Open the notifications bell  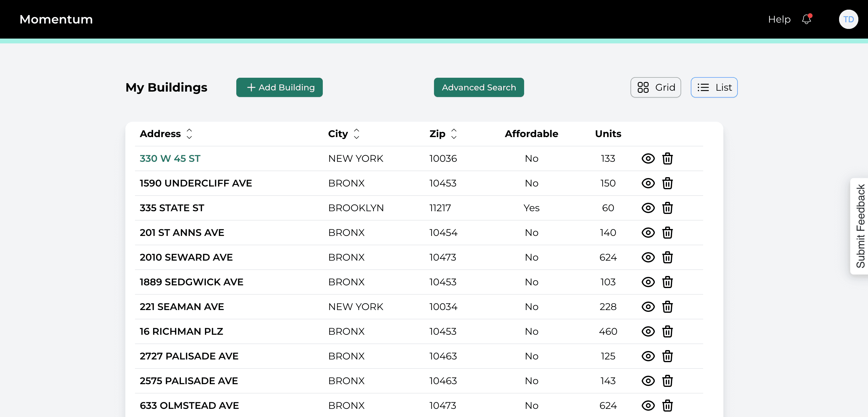[x=806, y=19]
